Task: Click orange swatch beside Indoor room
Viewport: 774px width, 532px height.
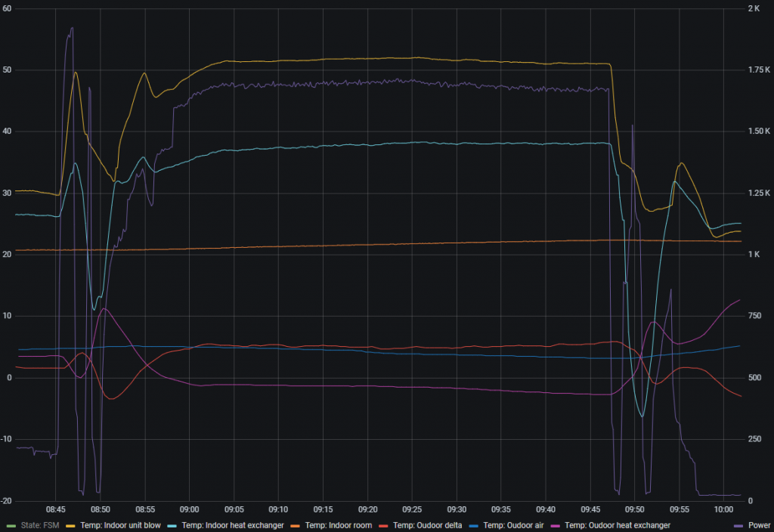Action: pyautogui.click(x=296, y=525)
